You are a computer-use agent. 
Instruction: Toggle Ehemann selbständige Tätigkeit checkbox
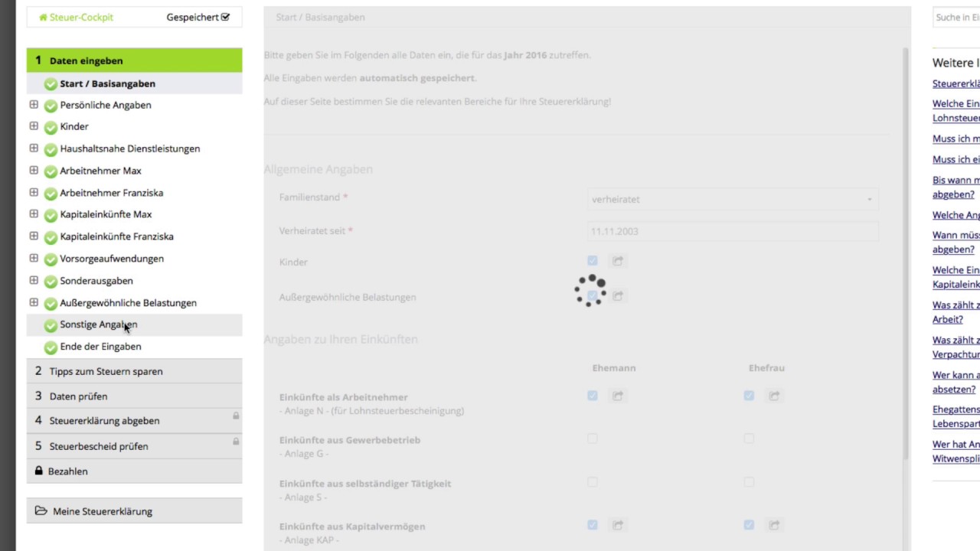coord(593,482)
